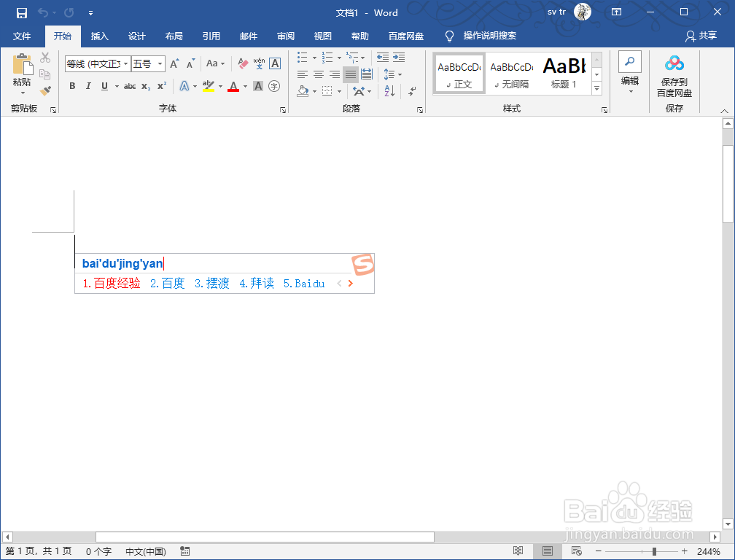This screenshot has height=560, width=735.
Task: Open the phonetic guide (wén) tool
Action: (260, 63)
